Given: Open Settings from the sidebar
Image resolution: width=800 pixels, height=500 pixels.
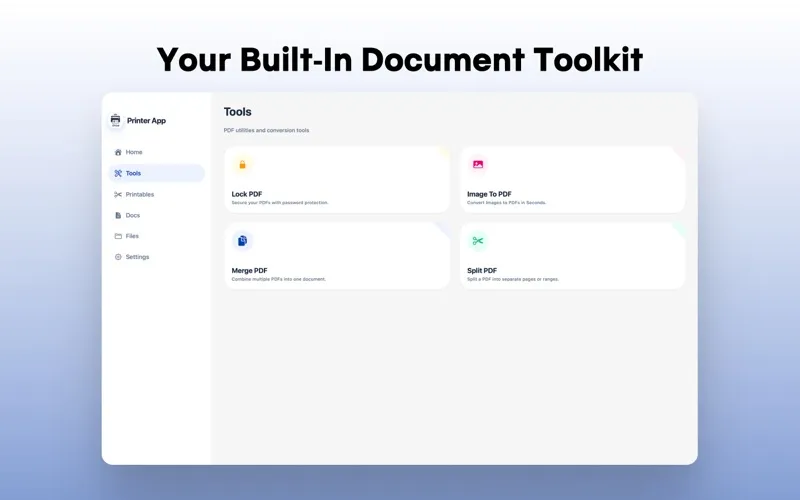Looking at the screenshot, I should coord(157,257).
